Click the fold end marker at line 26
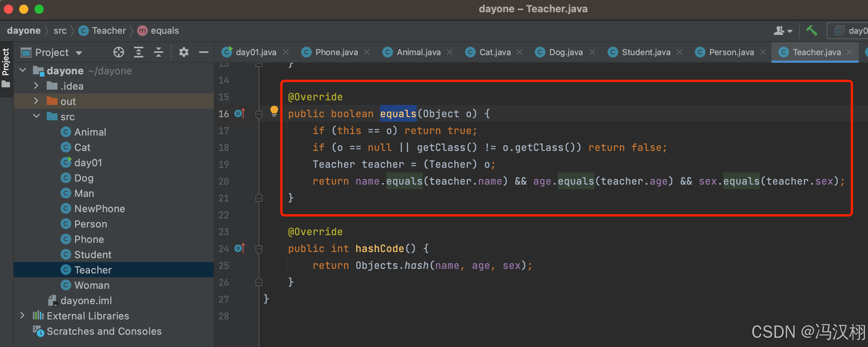Screen dimensions: 868x347 click(259, 282)
